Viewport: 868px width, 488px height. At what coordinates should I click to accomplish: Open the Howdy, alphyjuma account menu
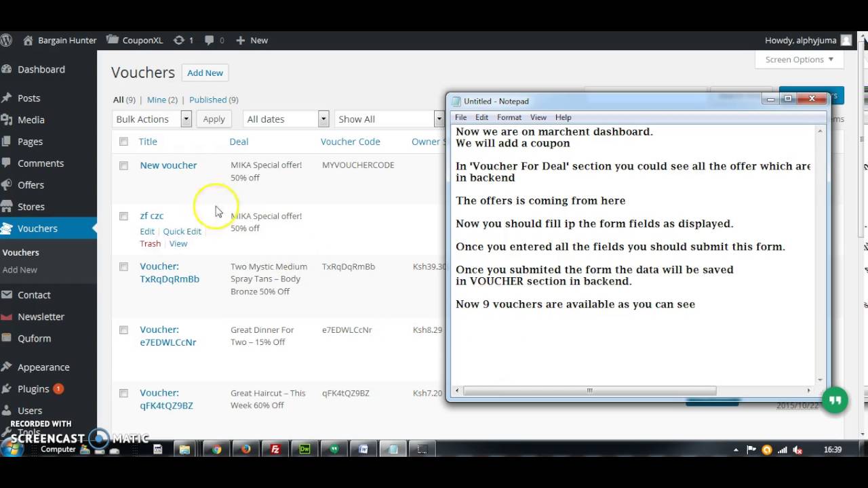coord(808,40)
